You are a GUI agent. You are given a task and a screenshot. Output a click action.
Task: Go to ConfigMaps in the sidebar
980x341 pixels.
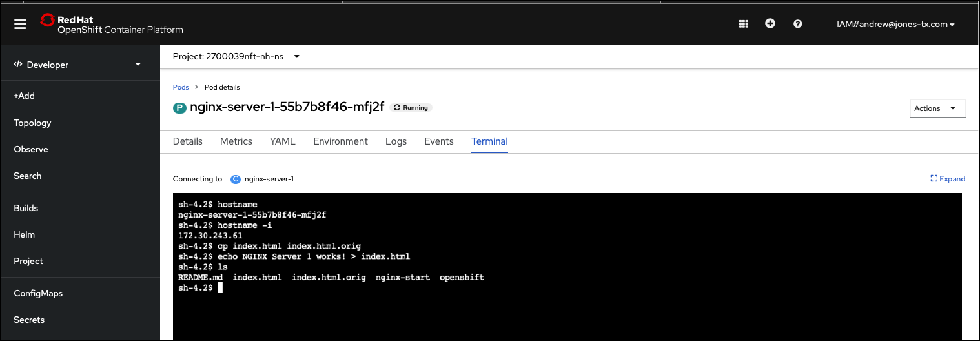coord(38,293)
